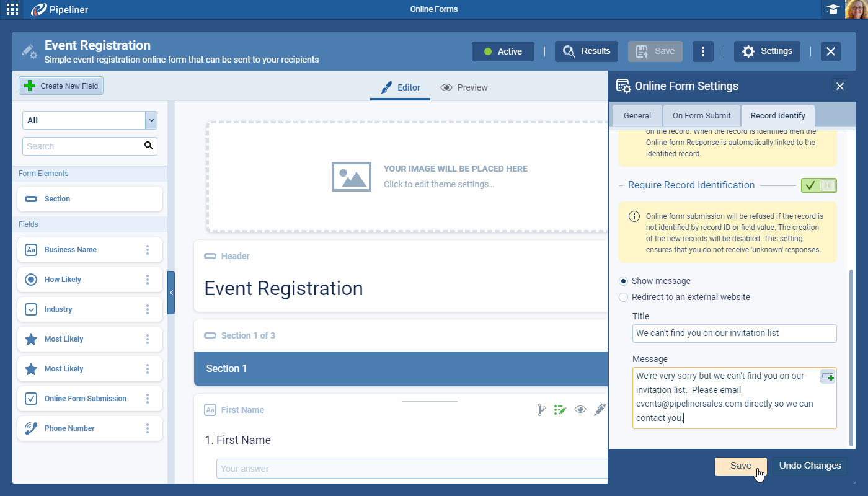Click the graduation cap help icon
868x496 pixels.
(x=833, y=9)
